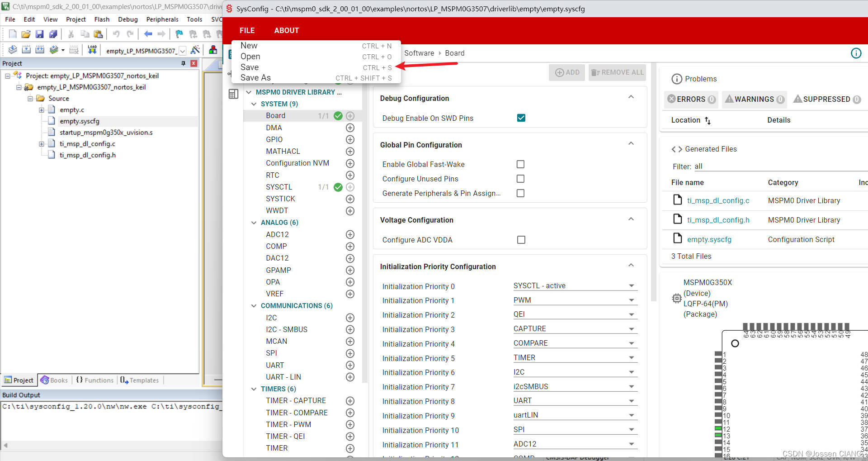Click the ADD button
Image resolution: width=868 pixels, height=461 pixels.
[567, 72]
